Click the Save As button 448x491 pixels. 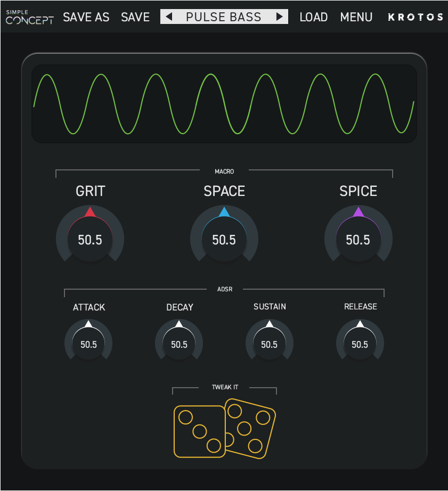pos(86,17)
